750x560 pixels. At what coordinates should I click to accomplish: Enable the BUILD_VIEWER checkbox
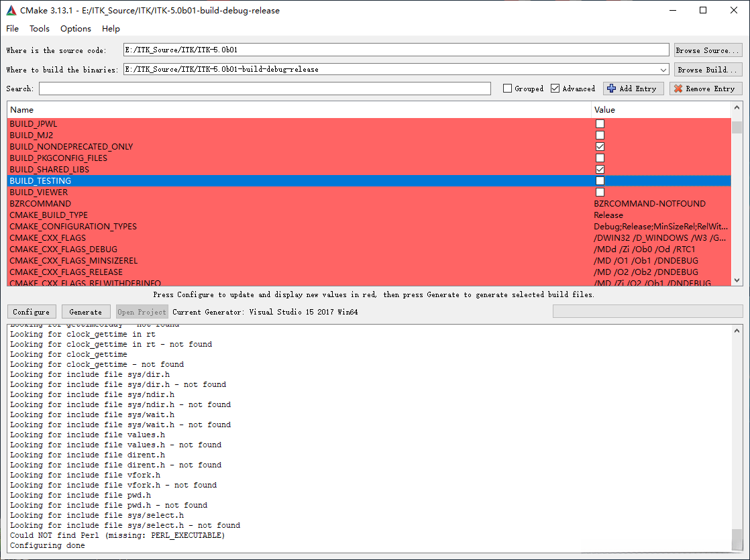600,192
